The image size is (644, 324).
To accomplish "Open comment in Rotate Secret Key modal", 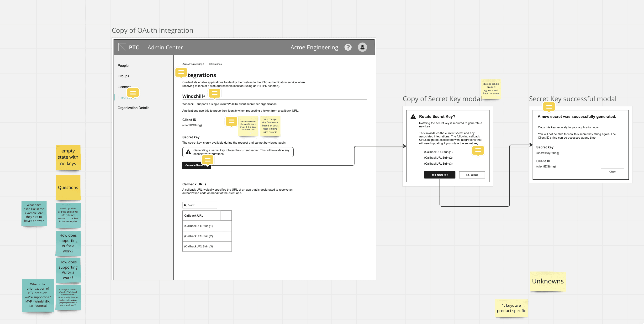I will pos(478,150).
